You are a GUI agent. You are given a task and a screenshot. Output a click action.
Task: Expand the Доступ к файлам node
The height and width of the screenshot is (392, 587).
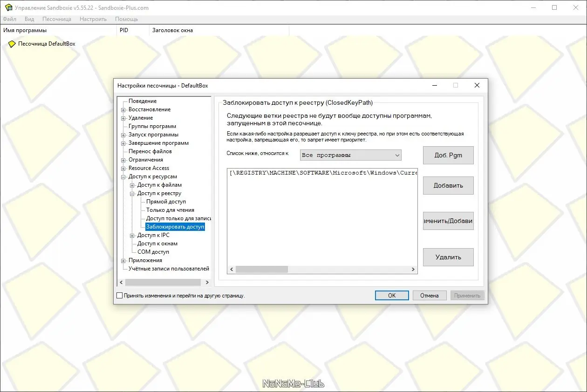[132, 185]
